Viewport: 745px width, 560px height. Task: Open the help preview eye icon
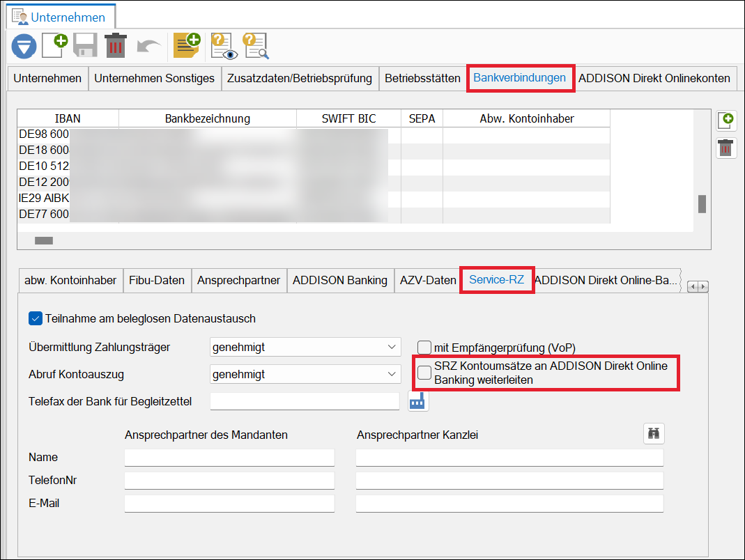[224, 46]
